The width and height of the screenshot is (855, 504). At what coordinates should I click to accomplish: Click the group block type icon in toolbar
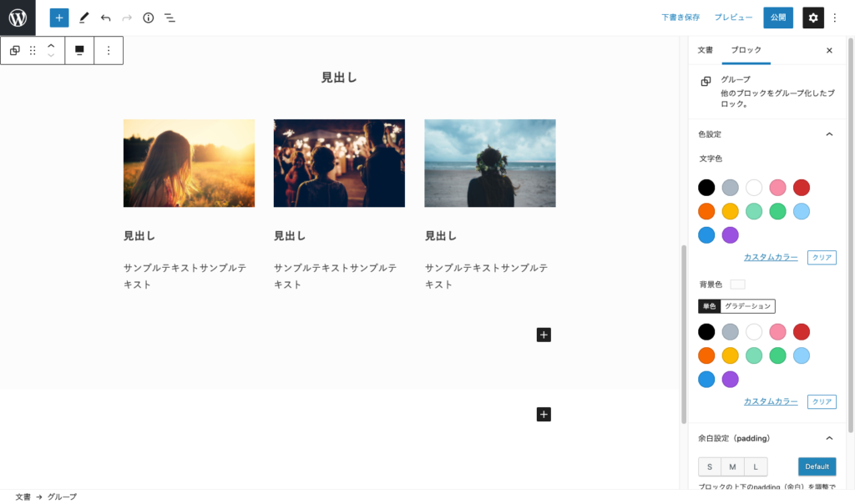pos(15,50)
